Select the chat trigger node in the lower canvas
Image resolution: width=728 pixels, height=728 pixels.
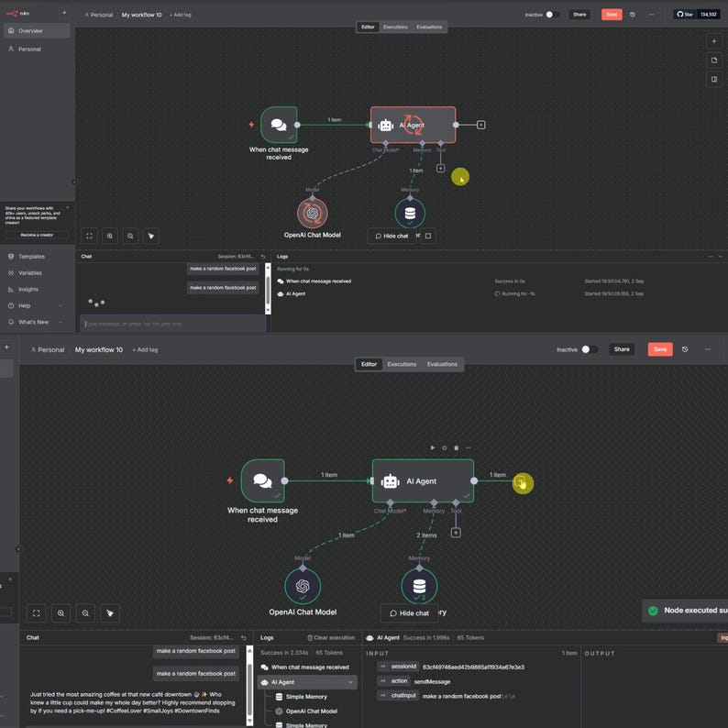click(x=262, y=480)
